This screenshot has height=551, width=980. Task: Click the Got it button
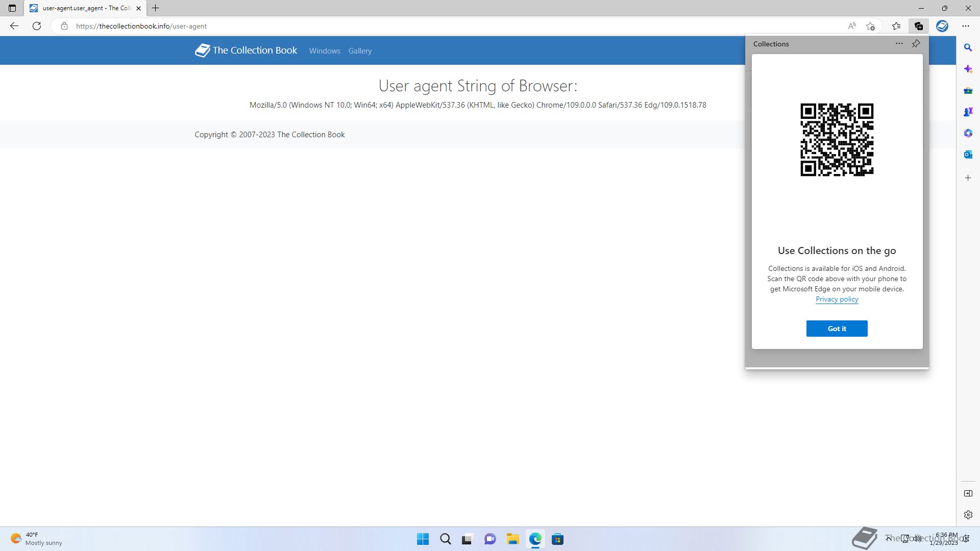pos(837,329)
